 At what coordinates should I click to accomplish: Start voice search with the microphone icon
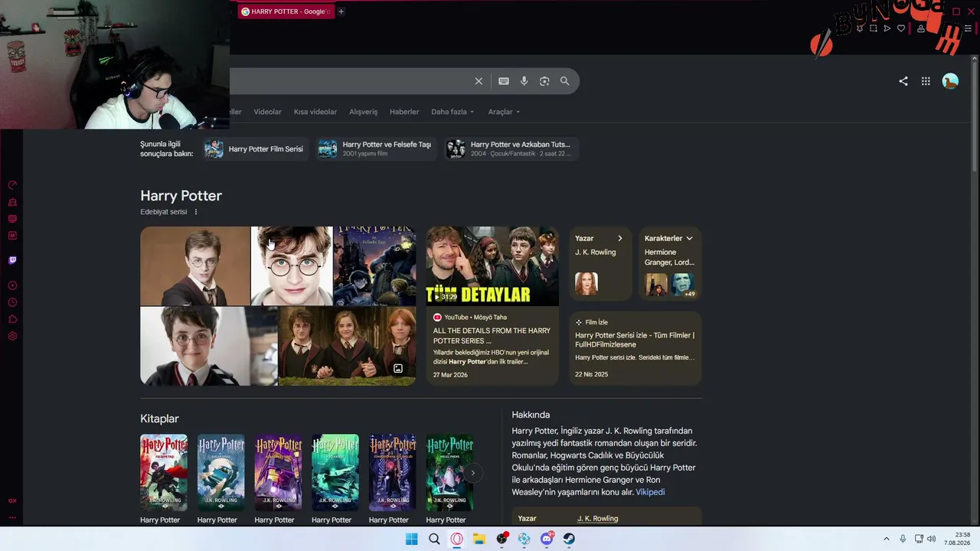pyautogui.click(x=524, y=81)
